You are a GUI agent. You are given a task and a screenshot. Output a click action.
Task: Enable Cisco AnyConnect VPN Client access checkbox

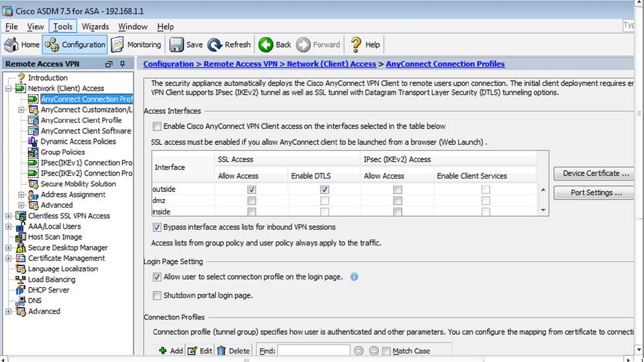tap(157, 126)
